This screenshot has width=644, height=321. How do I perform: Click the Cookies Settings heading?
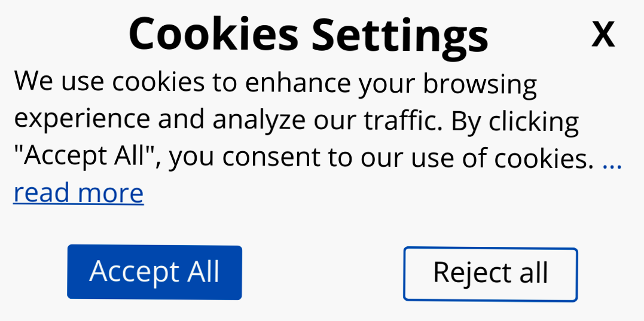308,33
